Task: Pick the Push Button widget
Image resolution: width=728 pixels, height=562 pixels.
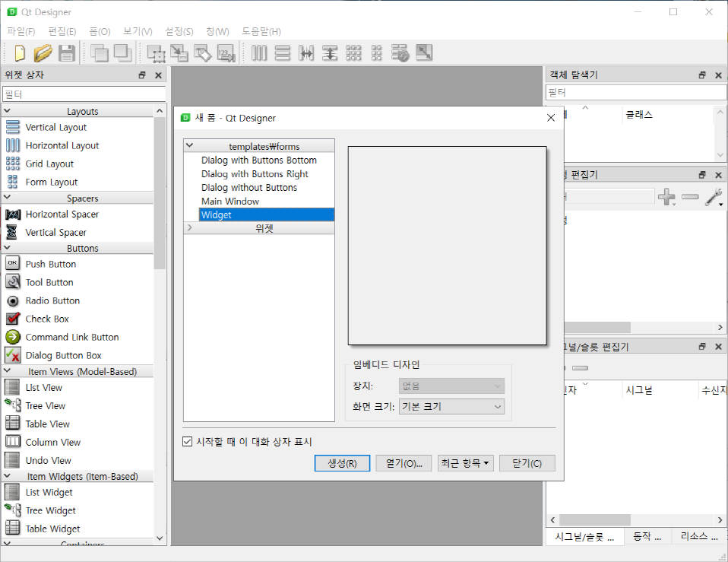Action: pyautogui.click(x=51, y=264)
